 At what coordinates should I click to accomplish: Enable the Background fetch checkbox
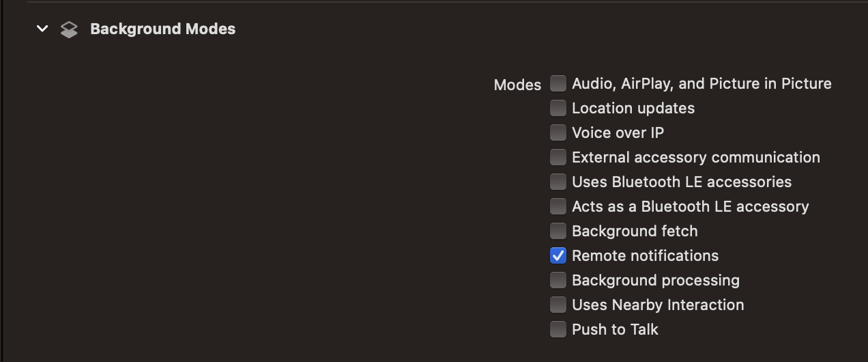[x=558, y=231]
